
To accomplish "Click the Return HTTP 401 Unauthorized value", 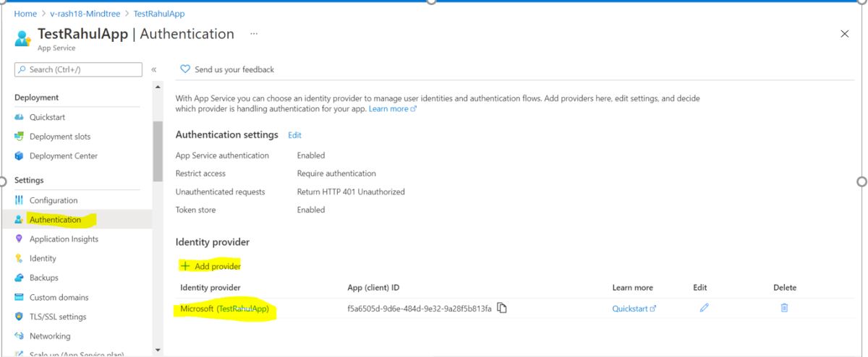I will [x=351, y=192].
